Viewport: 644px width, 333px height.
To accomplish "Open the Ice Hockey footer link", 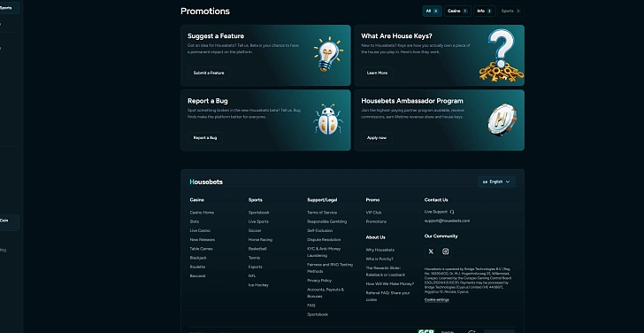I will pos(258,285).
